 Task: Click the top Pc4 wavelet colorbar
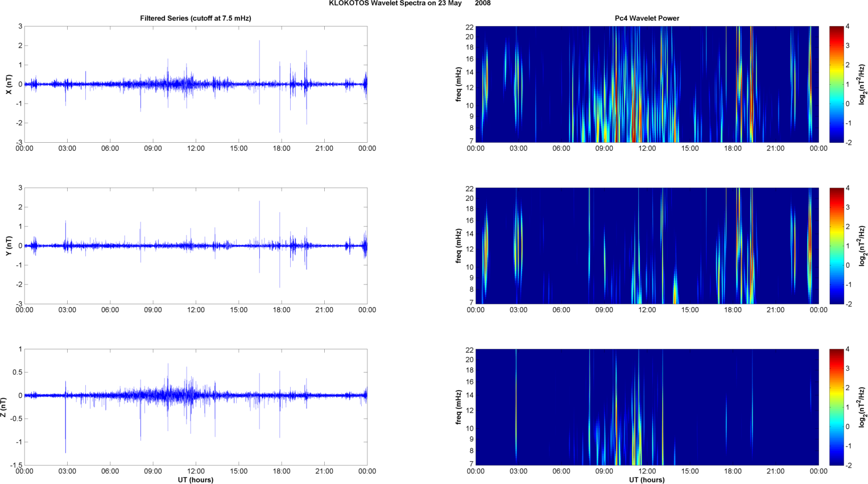click(x=836, y=84)
